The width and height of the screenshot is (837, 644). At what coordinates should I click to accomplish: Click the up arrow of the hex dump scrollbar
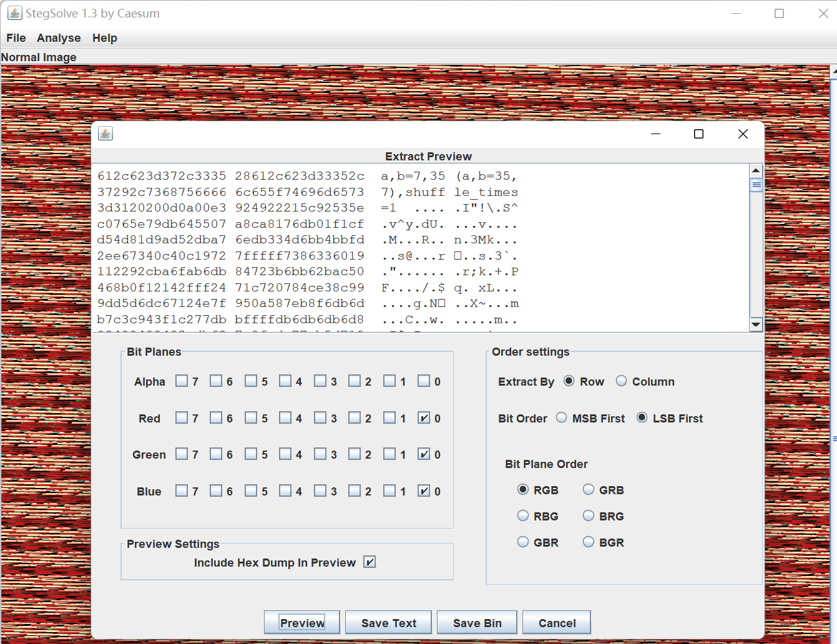point(756,170)
